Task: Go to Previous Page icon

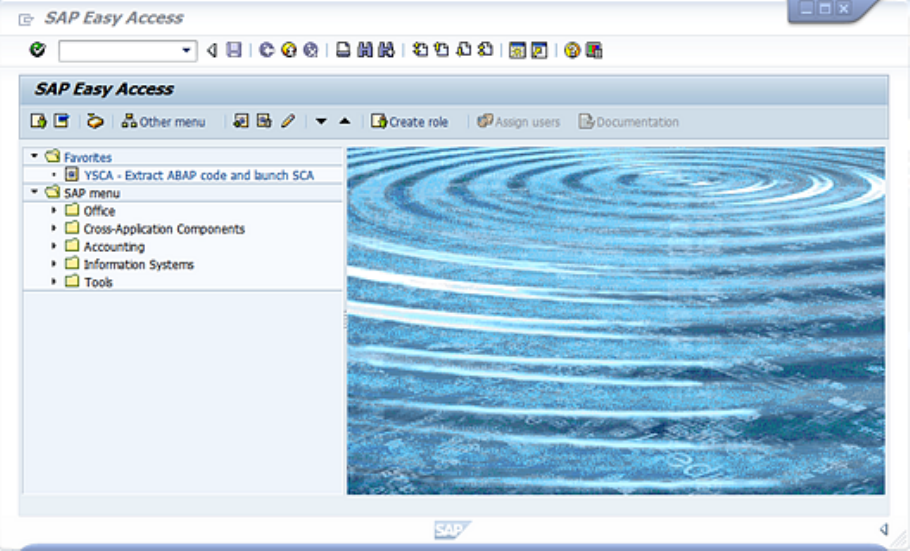Action: pyautogui.click(x=442, y=50)
